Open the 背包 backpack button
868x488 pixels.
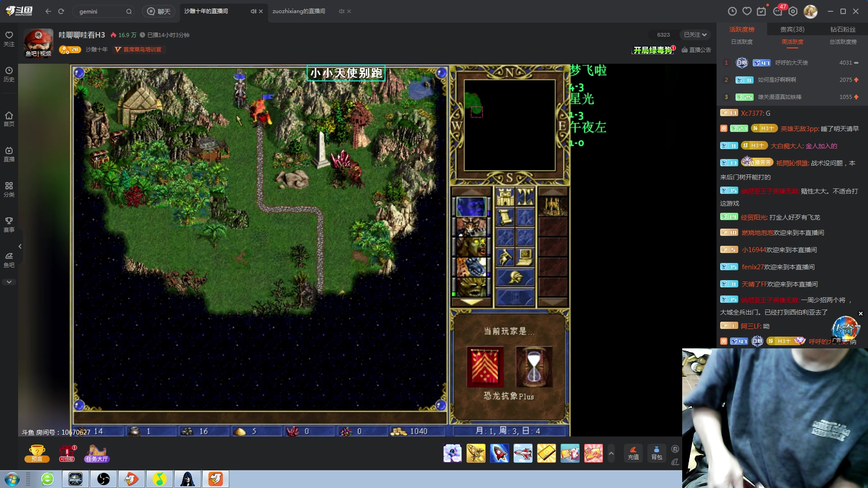click(x=656, y=453)
